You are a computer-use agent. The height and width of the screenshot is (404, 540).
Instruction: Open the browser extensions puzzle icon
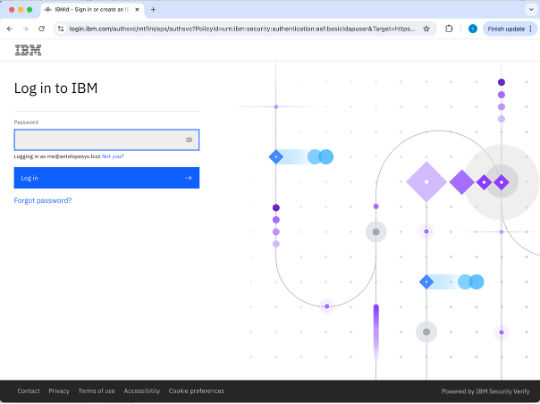tap(449, 29)
